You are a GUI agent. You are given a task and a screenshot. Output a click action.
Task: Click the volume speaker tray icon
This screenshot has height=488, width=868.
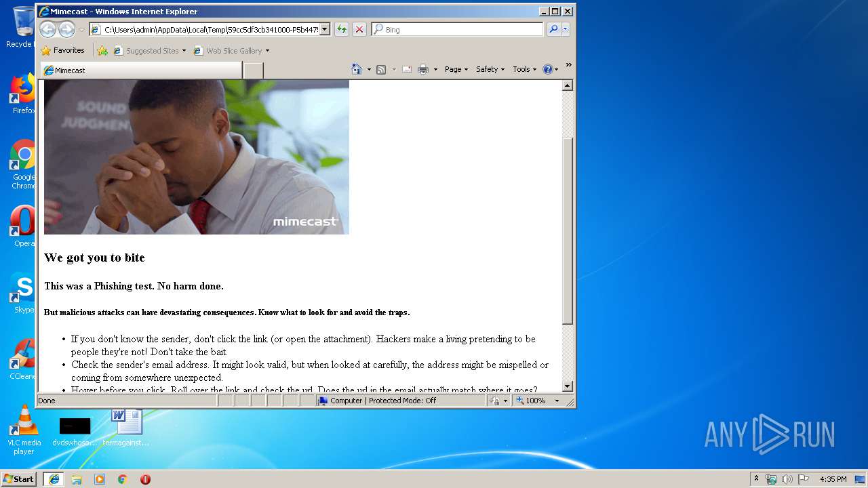click(x=787, y=479)
